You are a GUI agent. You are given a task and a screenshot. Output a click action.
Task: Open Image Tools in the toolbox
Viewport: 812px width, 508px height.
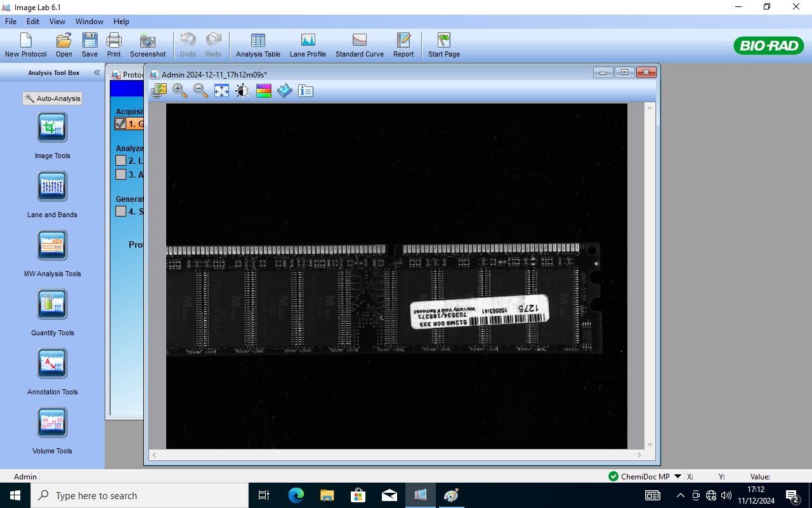[x=53, y=128]
